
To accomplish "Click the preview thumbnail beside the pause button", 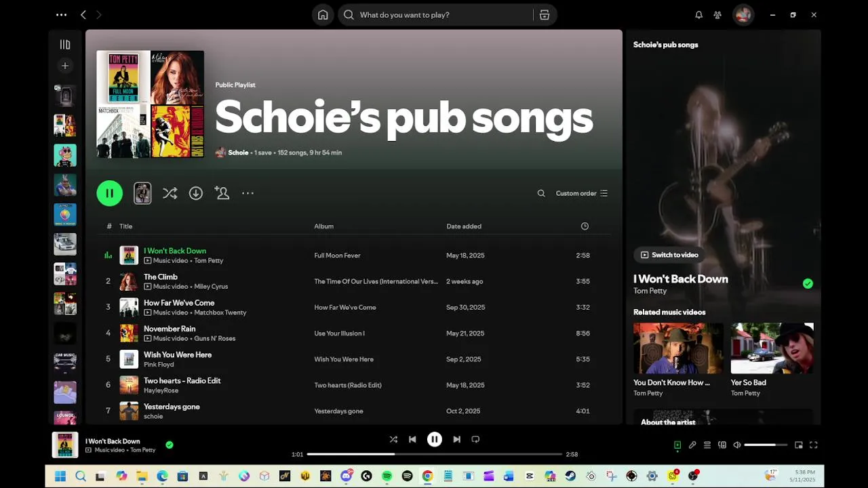I will pos(142,193).
